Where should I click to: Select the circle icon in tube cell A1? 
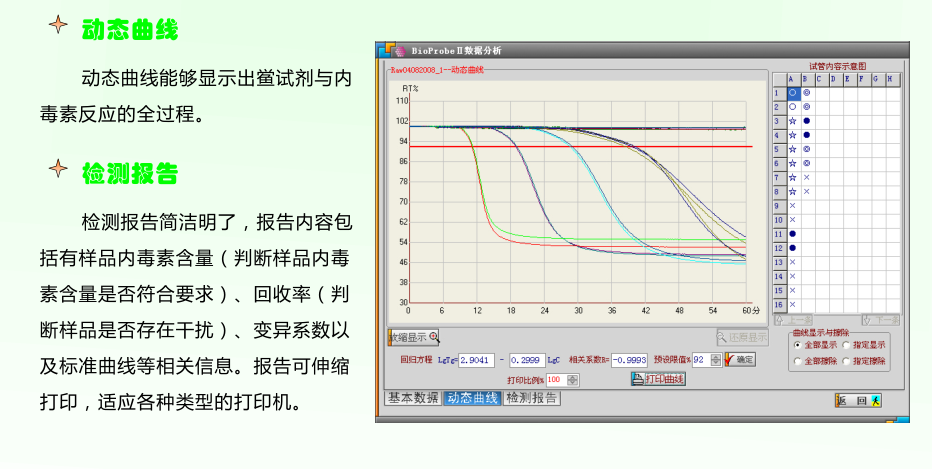[x=792, y=92]
